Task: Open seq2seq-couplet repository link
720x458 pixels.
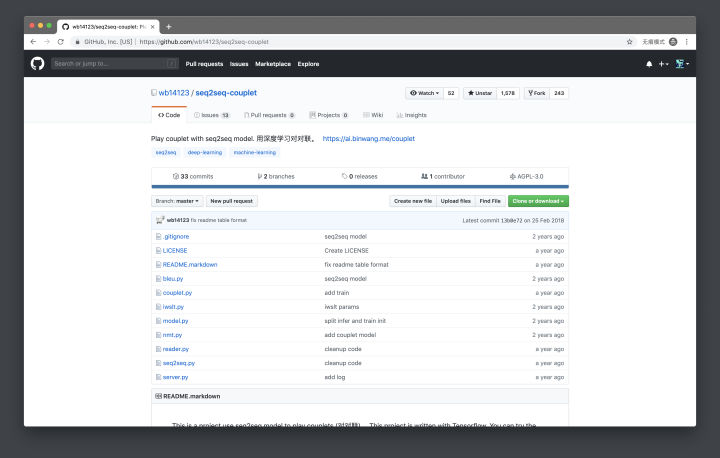Action: pos(226,93)
